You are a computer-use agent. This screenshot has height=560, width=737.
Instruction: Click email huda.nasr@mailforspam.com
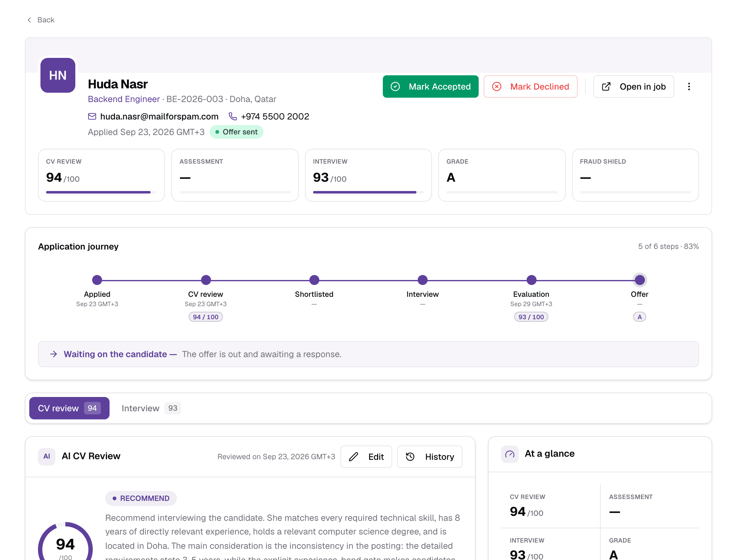159,116
